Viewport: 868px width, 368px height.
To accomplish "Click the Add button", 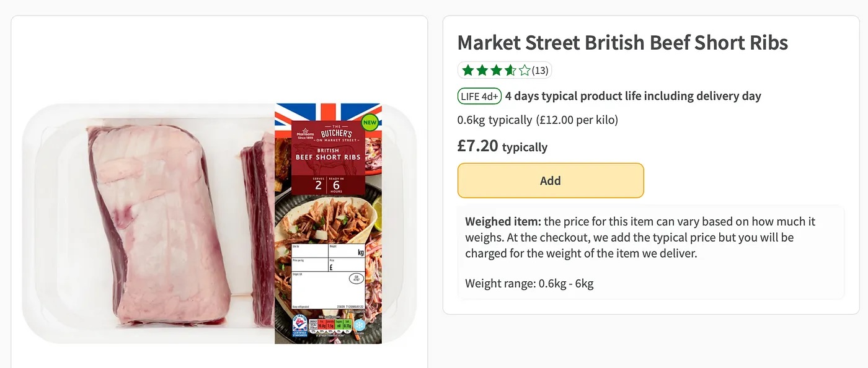I will [x=551, y=180].
